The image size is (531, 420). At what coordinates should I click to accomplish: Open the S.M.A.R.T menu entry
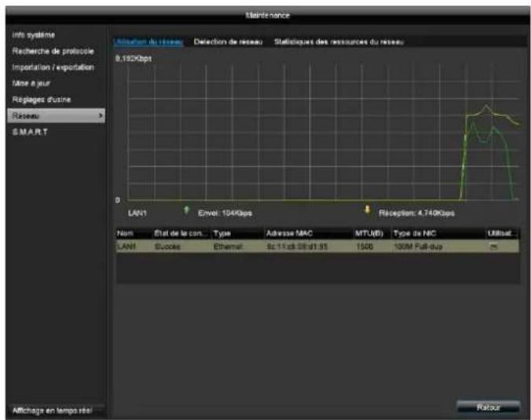[30, 132]
